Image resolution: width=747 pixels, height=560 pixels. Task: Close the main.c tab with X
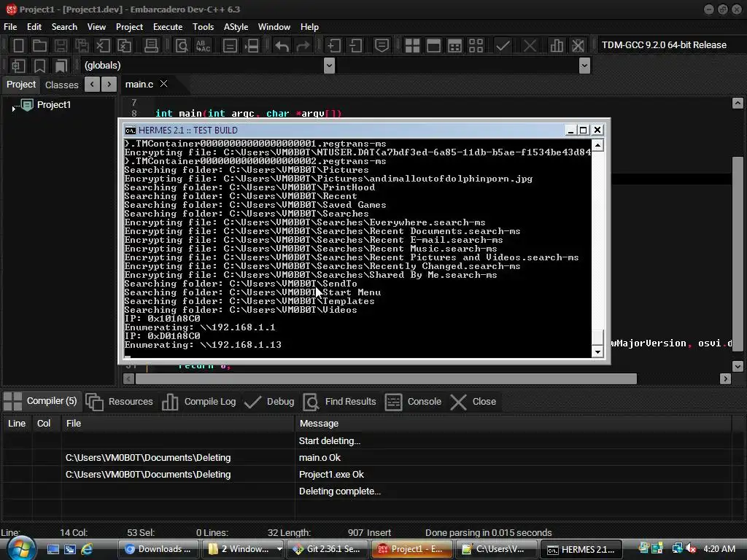[x=163, y=84]
